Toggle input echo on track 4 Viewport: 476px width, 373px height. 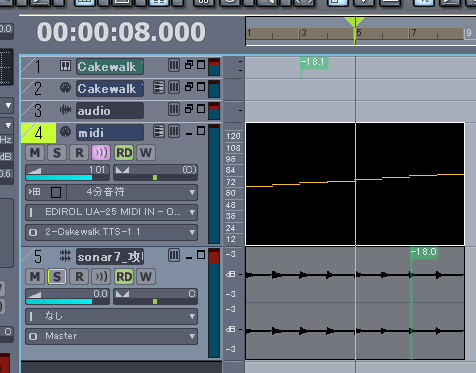point(101,153)
